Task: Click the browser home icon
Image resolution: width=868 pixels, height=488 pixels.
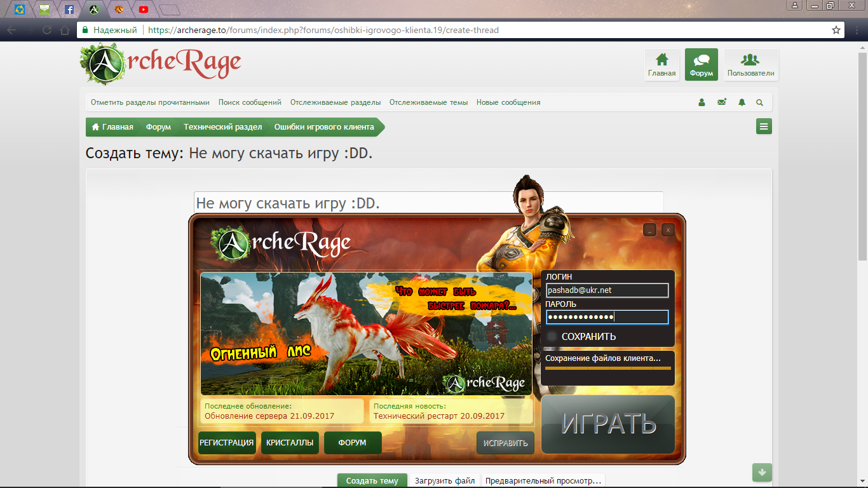Action: [64, 30]
